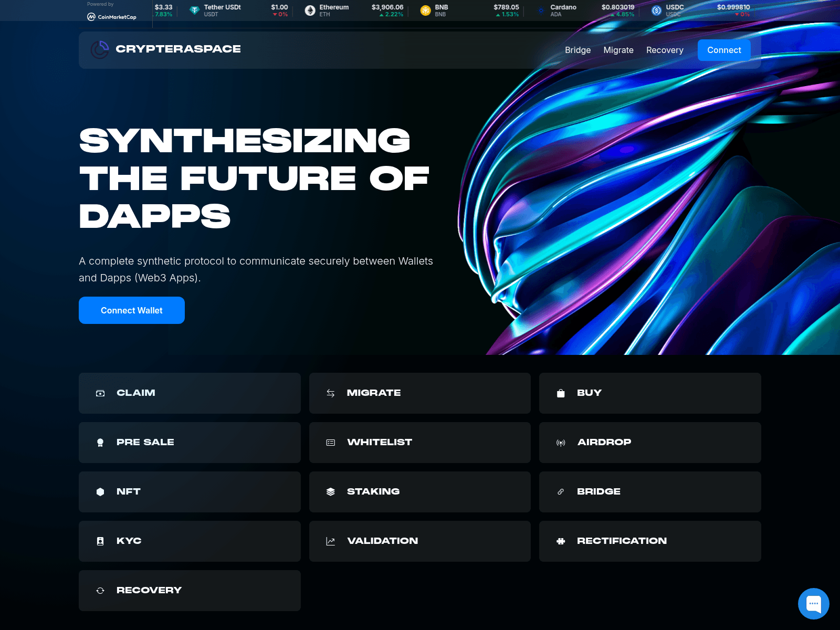
Task: Click the Rectification puzzle icon
Action: click(x=561, y=541)
